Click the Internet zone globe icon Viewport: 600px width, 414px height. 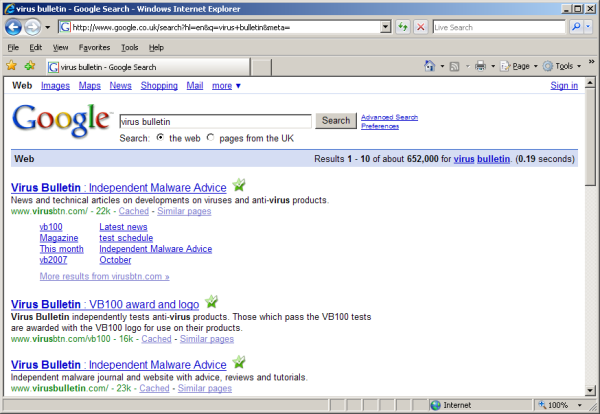(x=435, y=405)
